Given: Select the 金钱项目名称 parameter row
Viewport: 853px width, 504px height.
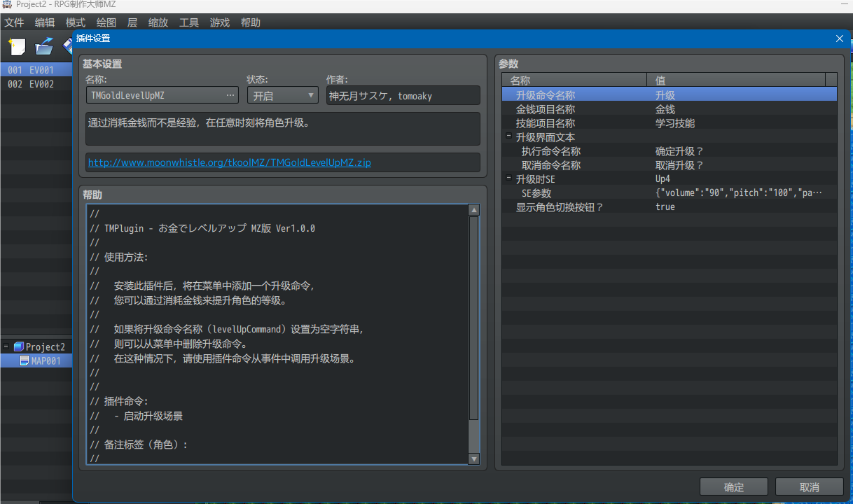Looking at the screenshot, I should (670, 109).
